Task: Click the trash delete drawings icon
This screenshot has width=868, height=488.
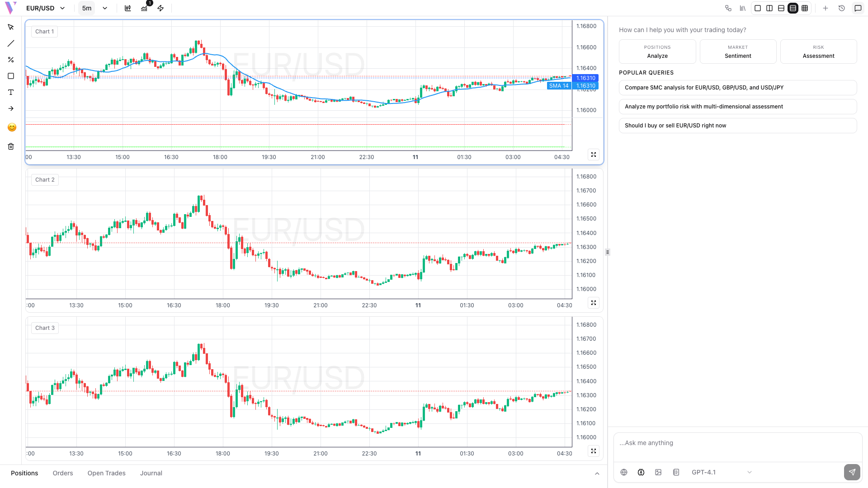Action: click(11, 146)
